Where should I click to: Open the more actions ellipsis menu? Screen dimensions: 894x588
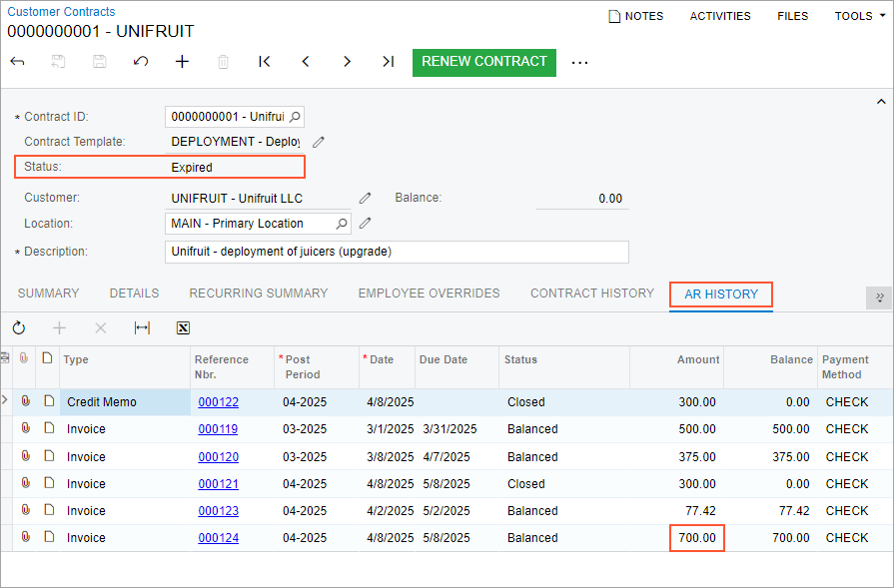click(x=579, y=62)
